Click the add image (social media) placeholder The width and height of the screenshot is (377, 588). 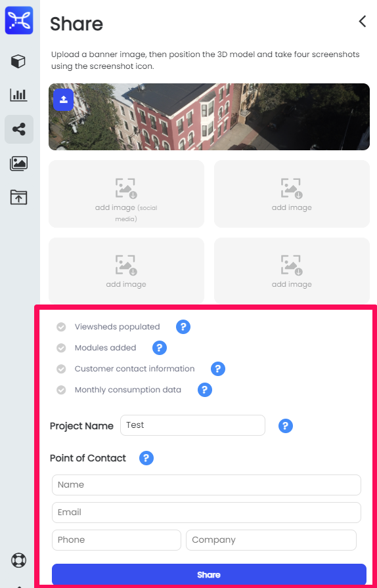pyautogui.click(x=126, y=194)
